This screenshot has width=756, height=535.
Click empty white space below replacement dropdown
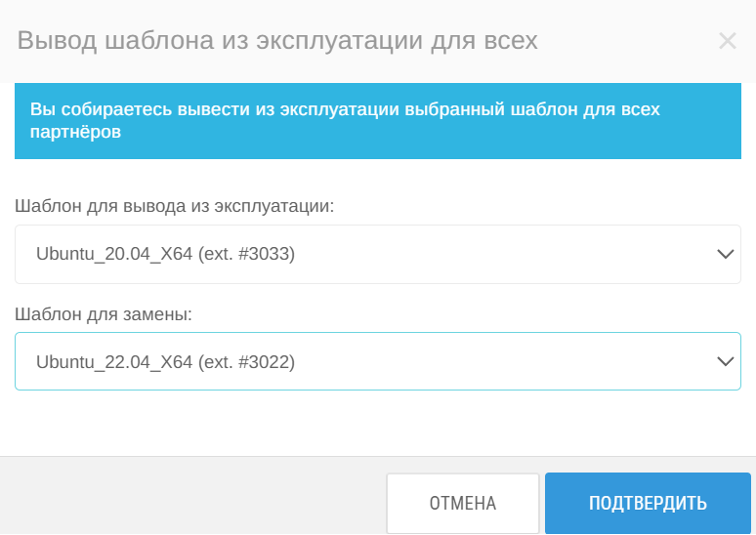tap(378, 423)
